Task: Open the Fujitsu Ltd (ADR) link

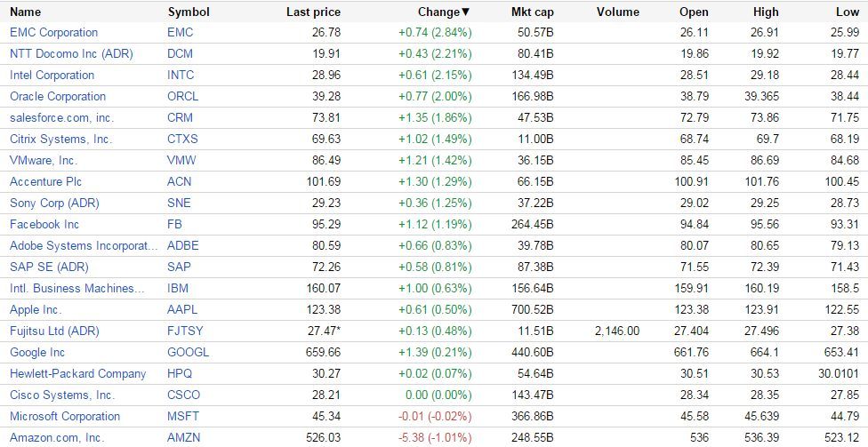Action: [x=54, y=331]
